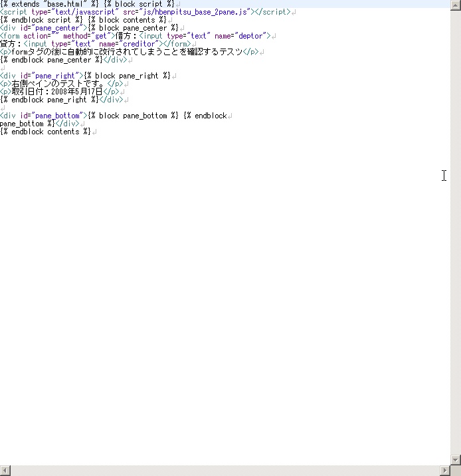The image size is (461, 476).
Task: Click the '貸方：' label text
Action: click(11, 44)
